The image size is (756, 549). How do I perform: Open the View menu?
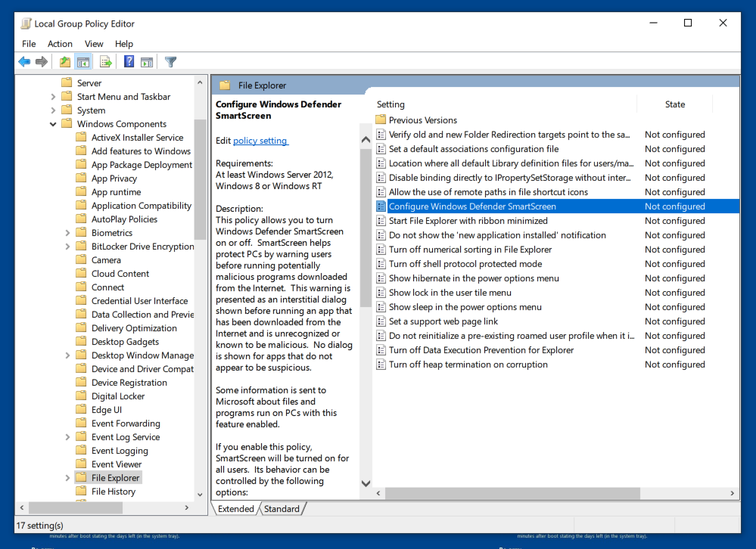point(94,44)
